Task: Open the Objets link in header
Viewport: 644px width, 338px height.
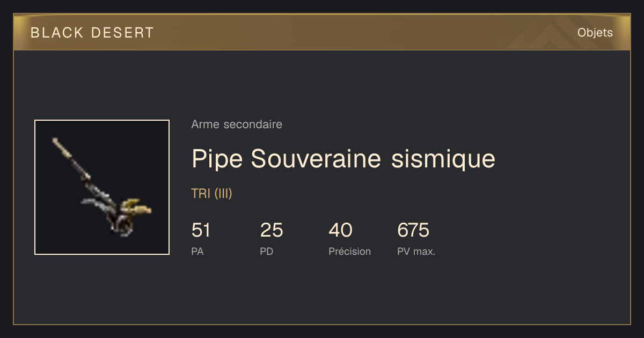Action: coord(595,33)
